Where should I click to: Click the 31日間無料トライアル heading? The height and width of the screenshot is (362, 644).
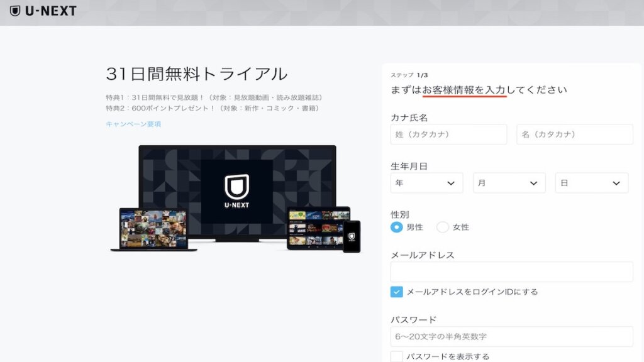point(197,74)
